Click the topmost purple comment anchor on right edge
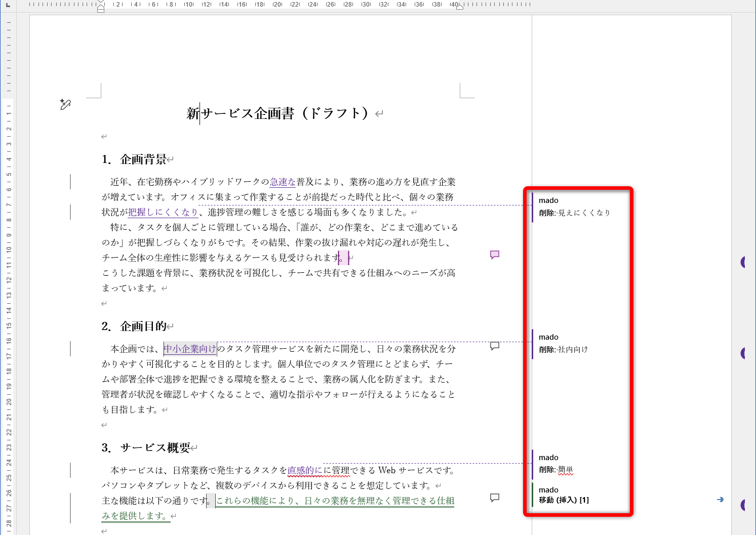Viewport: 756px width, 535px height. coord(743,262)
